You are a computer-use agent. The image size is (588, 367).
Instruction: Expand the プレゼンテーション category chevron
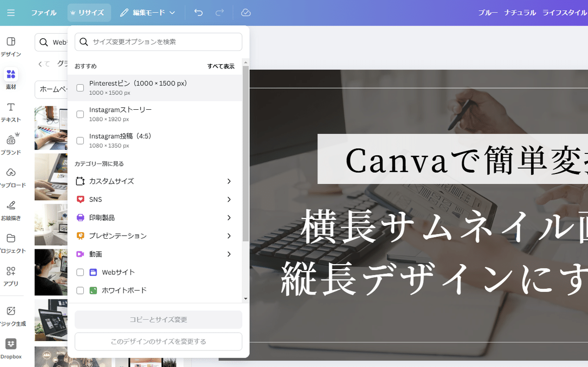click(x=229, y=236)
